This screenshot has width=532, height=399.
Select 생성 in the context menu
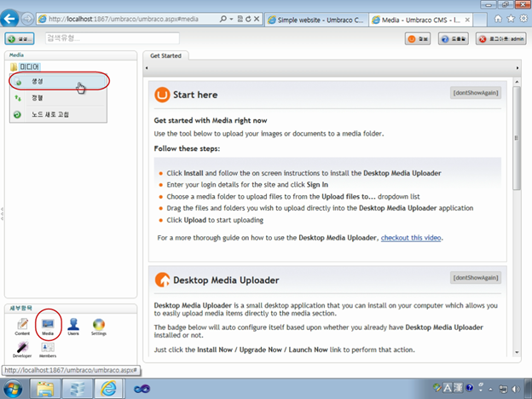click(x=58, y=81)
